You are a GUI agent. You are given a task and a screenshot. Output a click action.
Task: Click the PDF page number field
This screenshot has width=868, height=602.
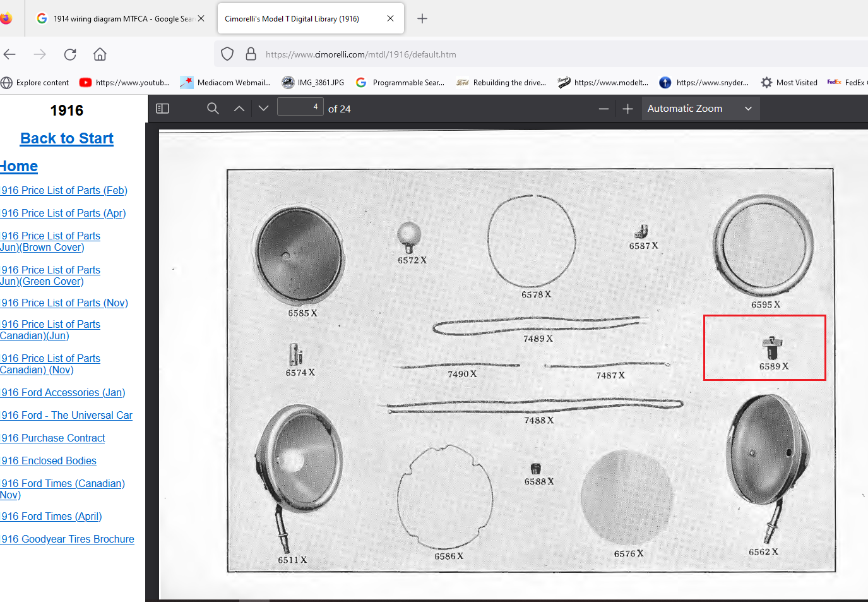click(x=300, y=107)
